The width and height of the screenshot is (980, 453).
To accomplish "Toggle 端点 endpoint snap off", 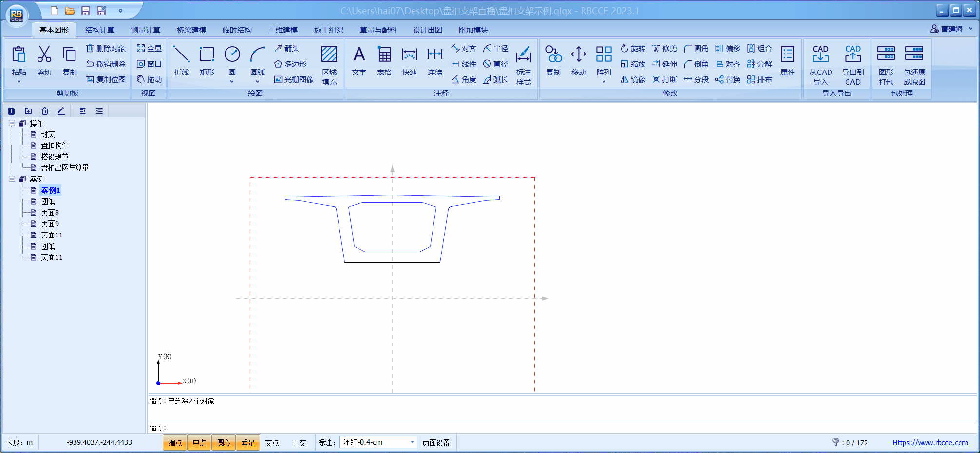I will click(x=175, y=443).
